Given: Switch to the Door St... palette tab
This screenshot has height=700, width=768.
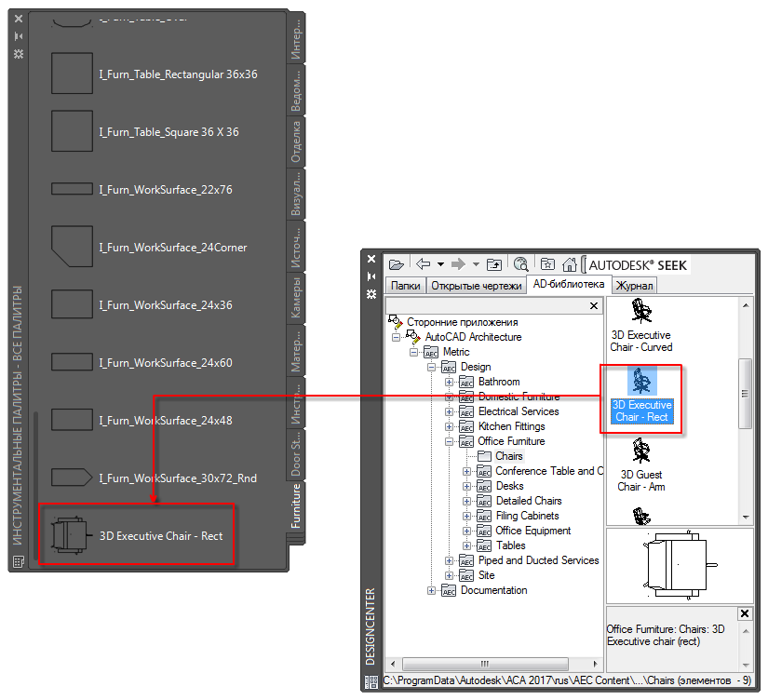Looking at the screenshot, I should (296, 454).
